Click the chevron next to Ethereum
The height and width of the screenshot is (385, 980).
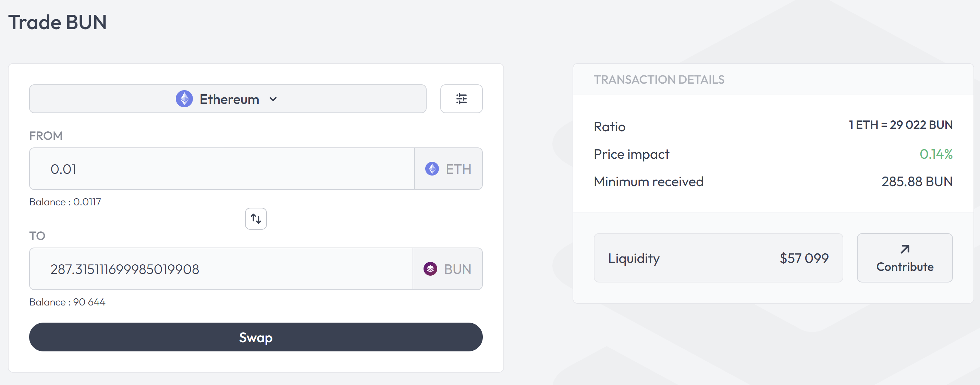(x=273, y=99)
